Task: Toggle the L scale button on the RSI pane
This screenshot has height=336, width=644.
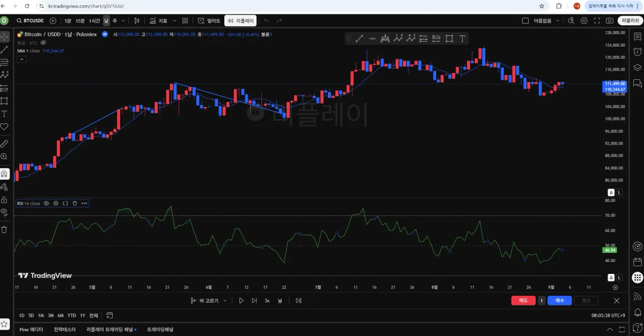Action: click(x=619, y=277)
